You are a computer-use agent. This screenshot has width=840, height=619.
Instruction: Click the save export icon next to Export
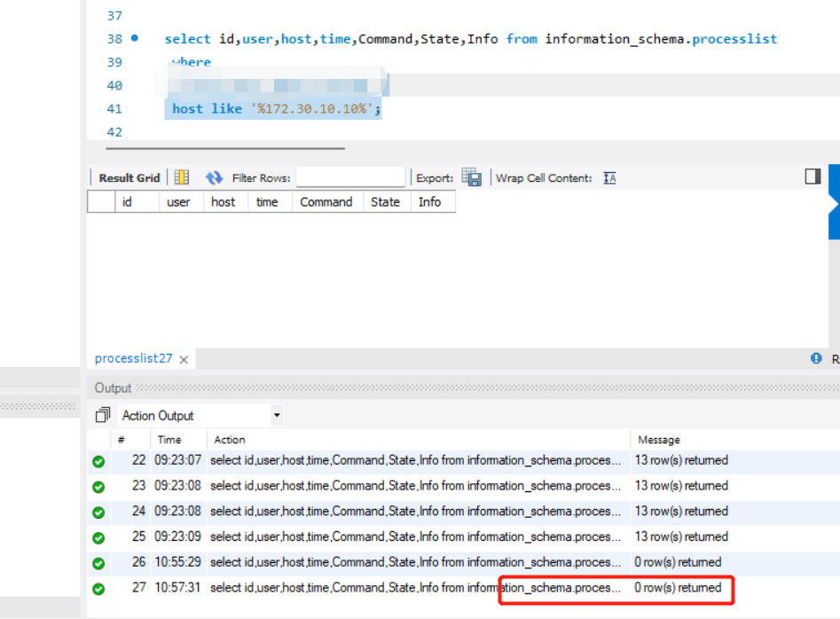tap(473, 177)
